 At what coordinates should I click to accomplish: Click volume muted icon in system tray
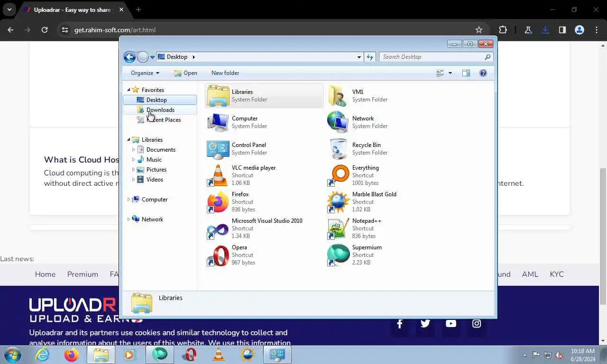(x=559, y=355)
